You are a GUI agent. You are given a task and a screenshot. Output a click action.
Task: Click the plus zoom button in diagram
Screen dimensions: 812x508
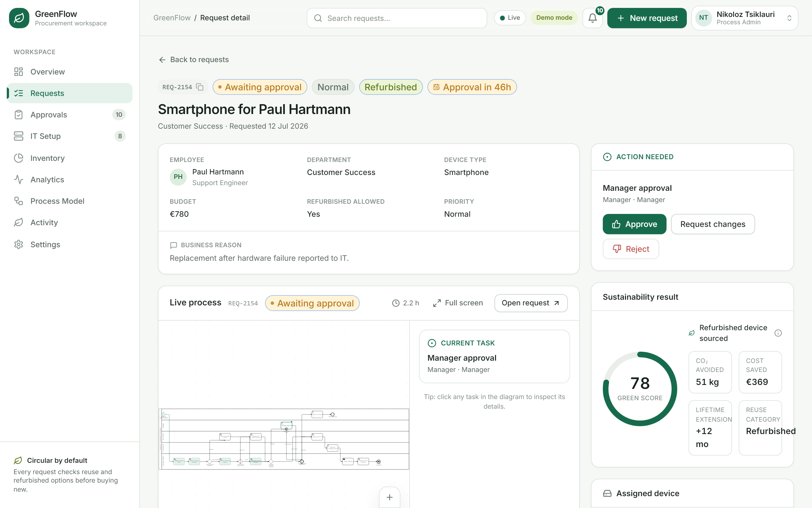click(x=390, y=497)
